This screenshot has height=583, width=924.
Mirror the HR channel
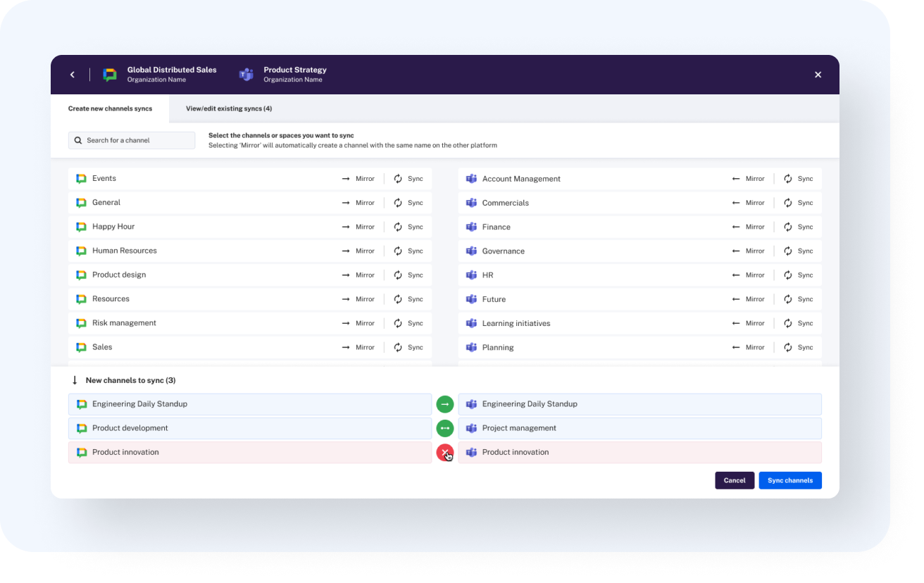748,275
